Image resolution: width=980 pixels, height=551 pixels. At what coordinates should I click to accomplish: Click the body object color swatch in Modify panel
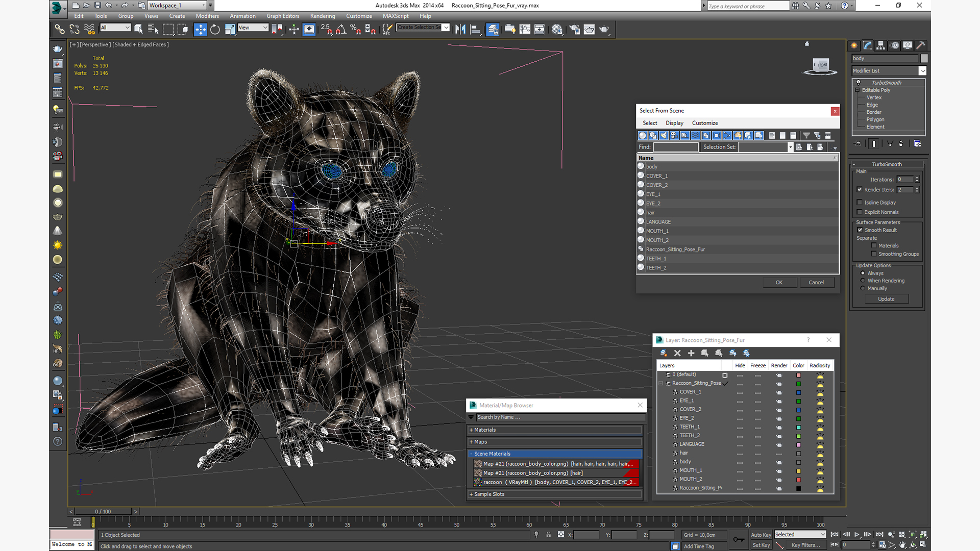(x=924, y=58)
